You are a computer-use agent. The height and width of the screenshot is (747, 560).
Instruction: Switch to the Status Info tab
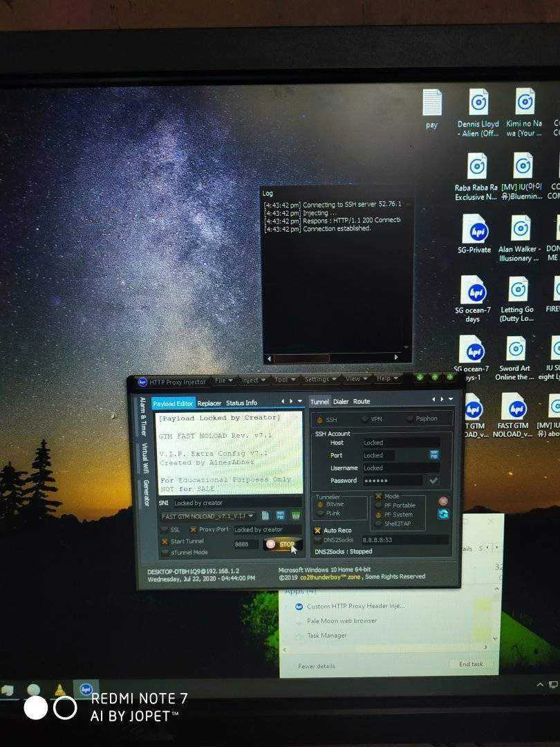point(241,403)
